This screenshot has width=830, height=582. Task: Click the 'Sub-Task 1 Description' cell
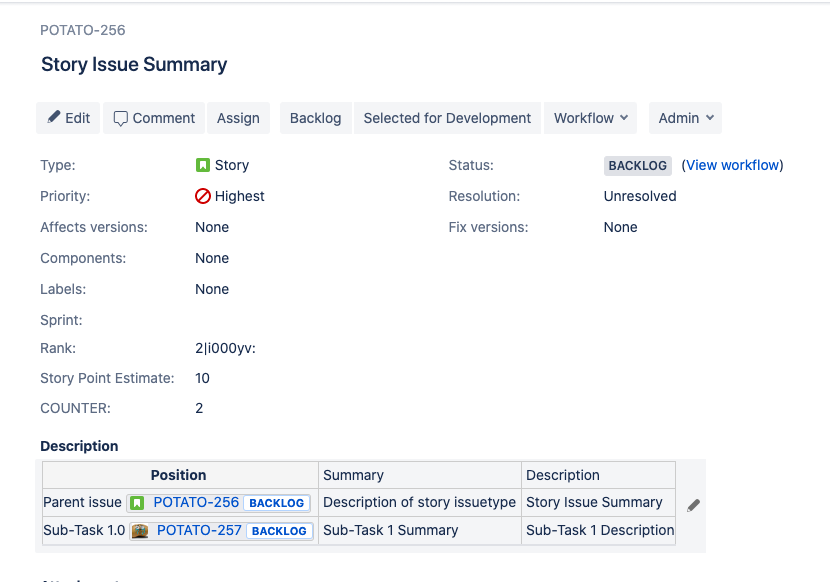600,530
